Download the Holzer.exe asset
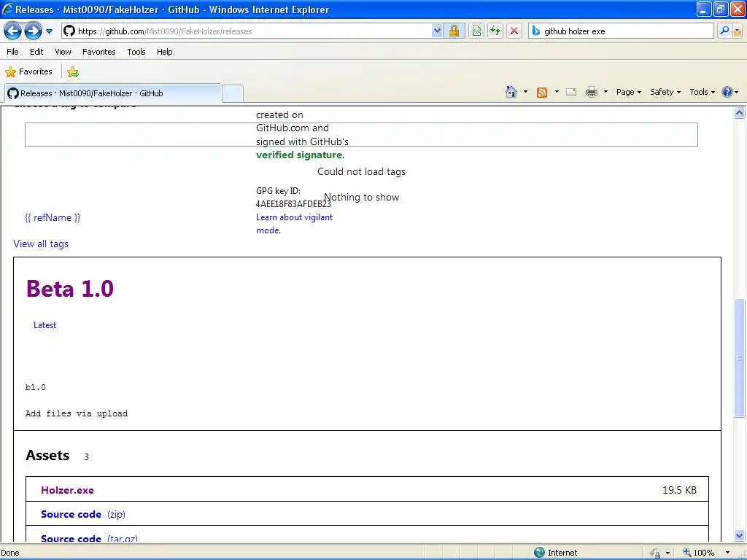Viewport: 747px width, 560px height. (x=68, y=490)
